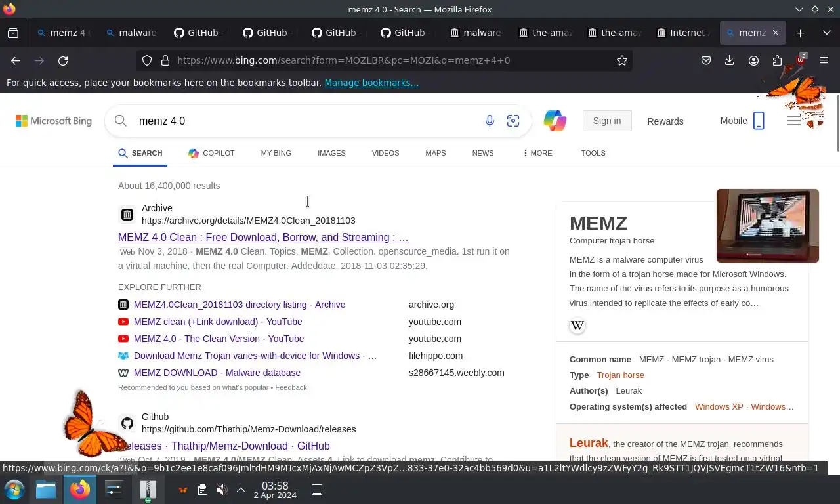The width and height of the screenshot is (840, 504).
Task: Open MEMZ DOWNLOAD - Malware database link
Action: tap(217, 373)
